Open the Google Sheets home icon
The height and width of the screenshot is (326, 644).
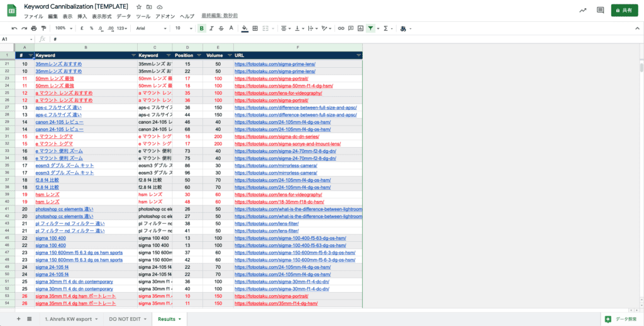(11, 11)
